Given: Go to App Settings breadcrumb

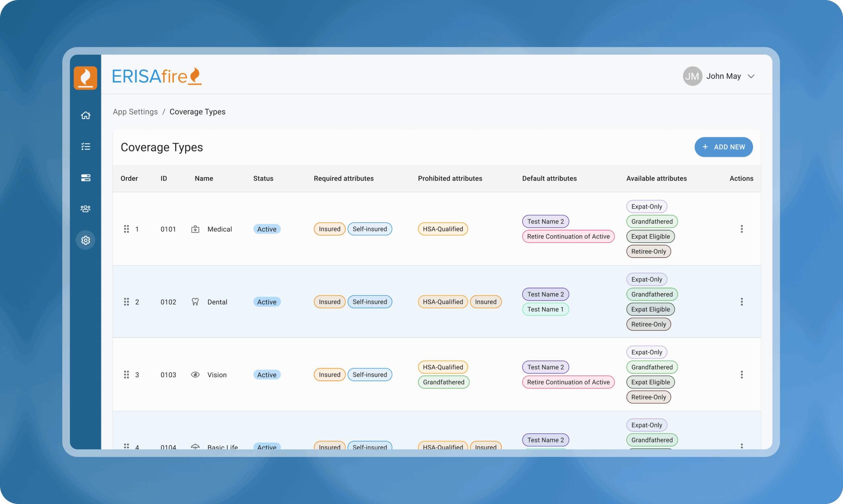Looking at the screenshot, I should coord(135,112).
